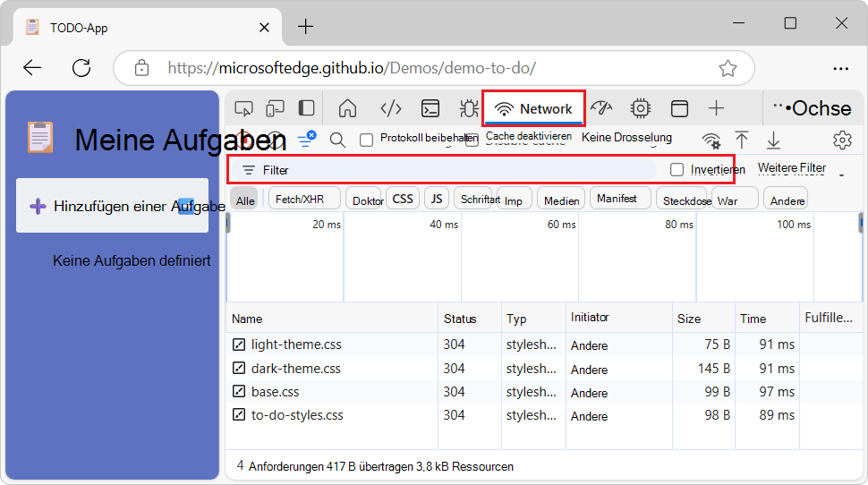Sort by Status column header
Viewport: 868px width, 485px height.
[x=470, y=319]
